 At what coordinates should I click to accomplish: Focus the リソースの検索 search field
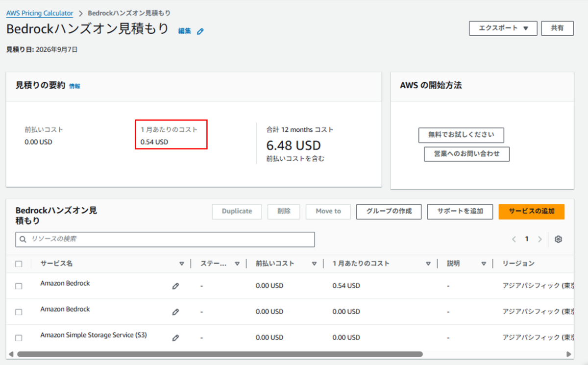pos(165,240)
